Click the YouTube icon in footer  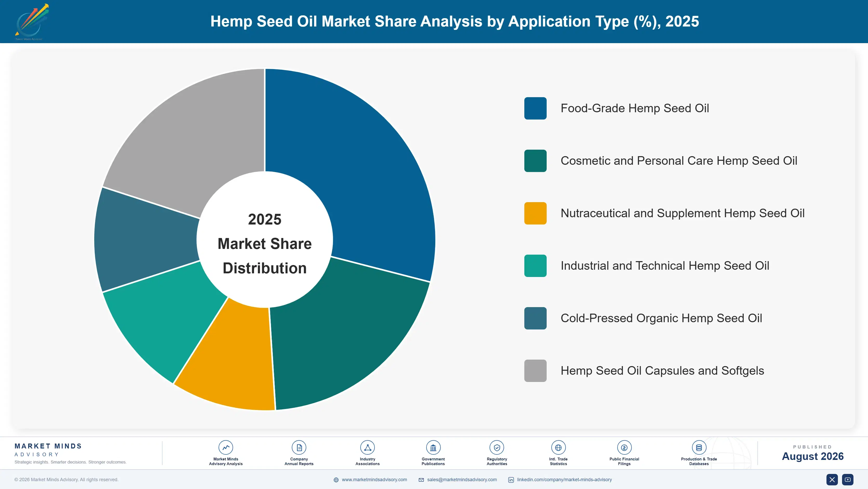pyautogui.click(x=847, y=480)
